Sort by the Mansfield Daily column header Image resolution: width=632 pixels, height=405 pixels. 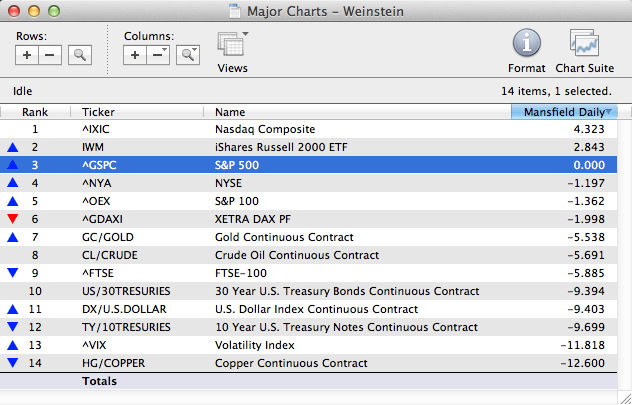[564, 112]
